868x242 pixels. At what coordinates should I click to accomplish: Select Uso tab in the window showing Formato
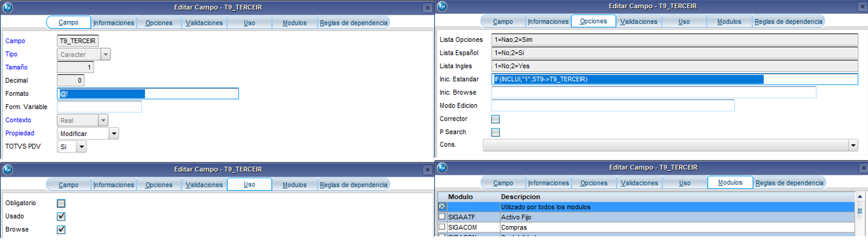click(x=249, y=22)
